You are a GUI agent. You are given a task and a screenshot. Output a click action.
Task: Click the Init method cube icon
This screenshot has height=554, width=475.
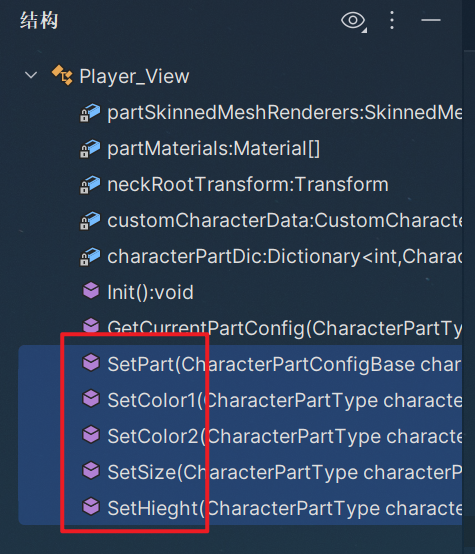tap(91, 290)
